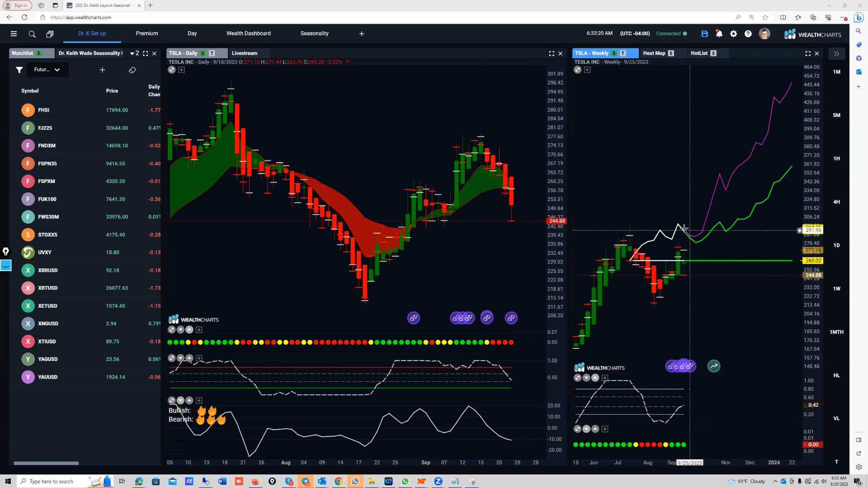The width and height of the screenshot is (868, 488).
Task: Click the rightmost purple link icon on daily chart
Action: (x=511, y=318)
